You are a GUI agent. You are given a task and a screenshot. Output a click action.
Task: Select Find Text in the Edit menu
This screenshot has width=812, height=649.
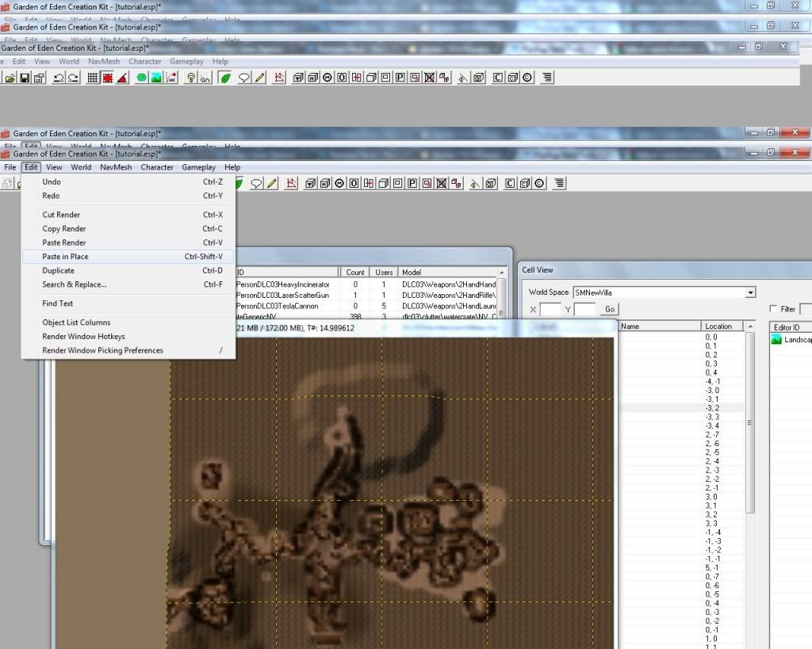point(128,304)
